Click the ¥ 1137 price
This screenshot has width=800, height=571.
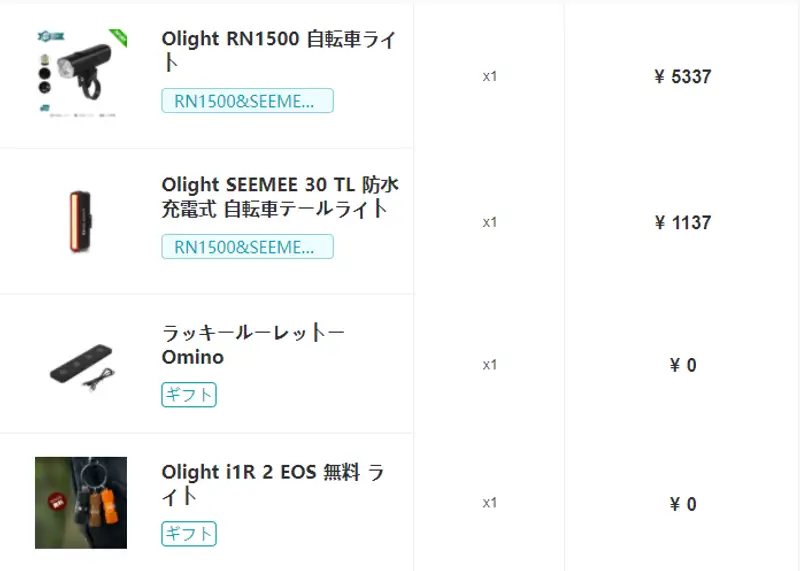tap(683, 222)
